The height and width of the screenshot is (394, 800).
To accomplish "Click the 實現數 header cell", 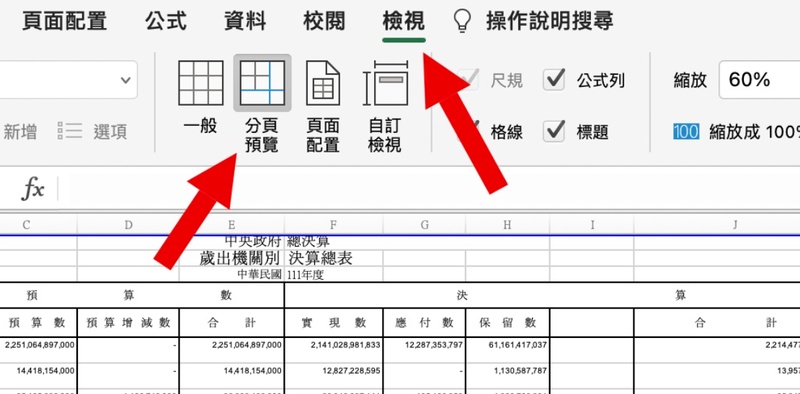I will (334, 323).
